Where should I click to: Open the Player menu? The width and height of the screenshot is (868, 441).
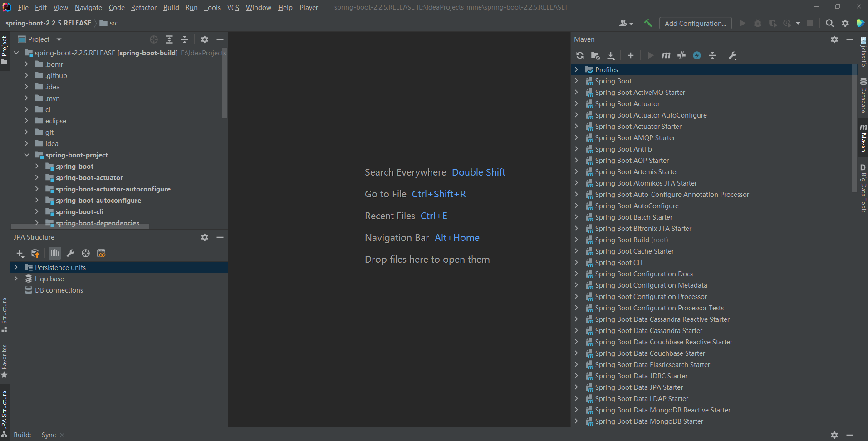309,8
